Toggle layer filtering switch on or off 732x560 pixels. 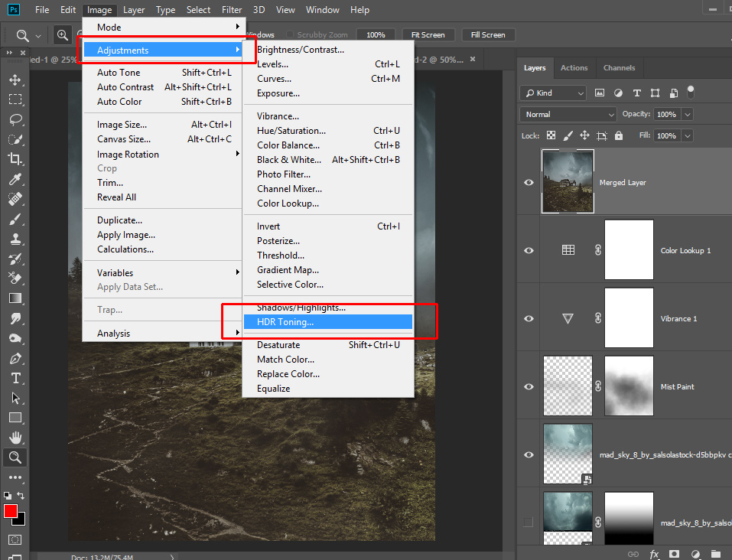691,92
